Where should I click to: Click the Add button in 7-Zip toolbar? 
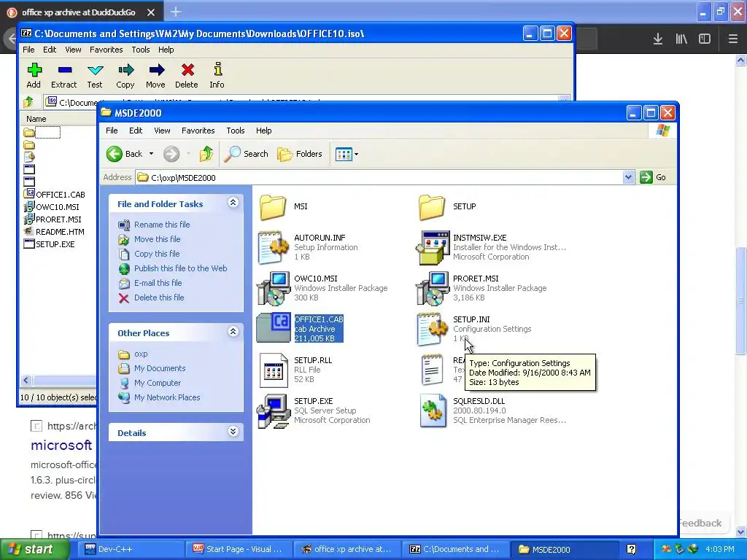[34, 76]
